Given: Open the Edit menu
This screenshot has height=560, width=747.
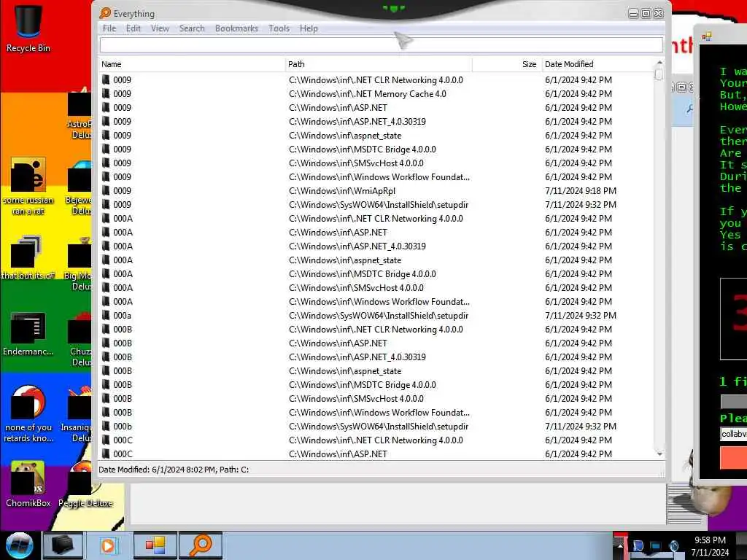Looking at the screenshot, I should [133, 28].
